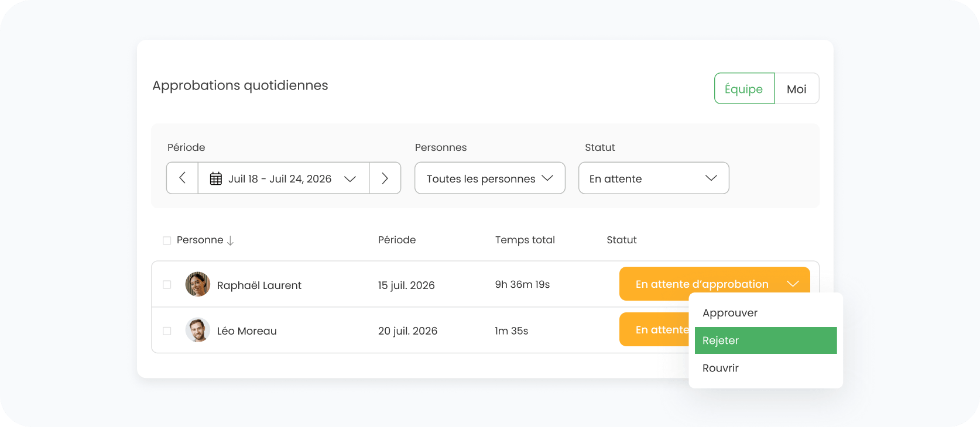
Task: Select Approuver from the status menu
Action: (x=730, y=313)
